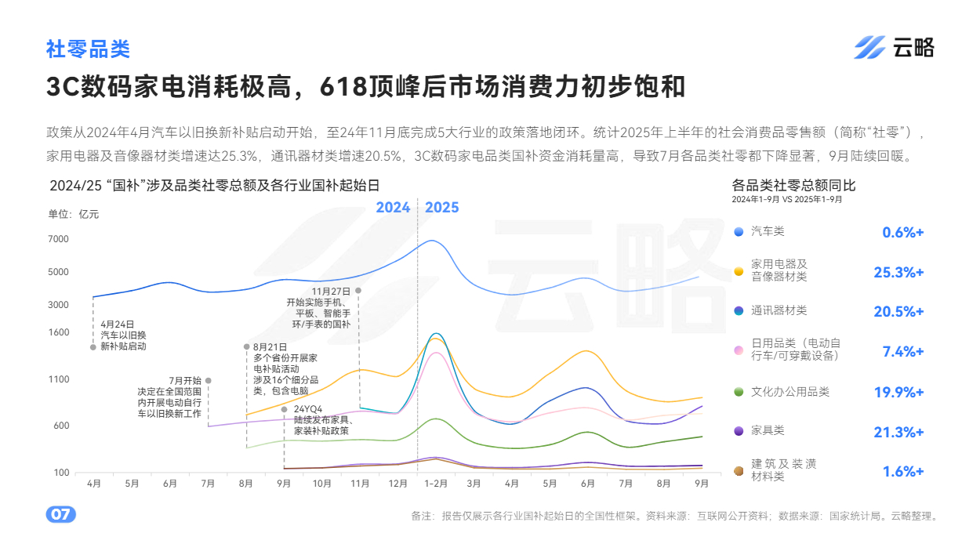Click the blue 07 page number badge
Screen dimensions: 980x551
tap(60, 515)
